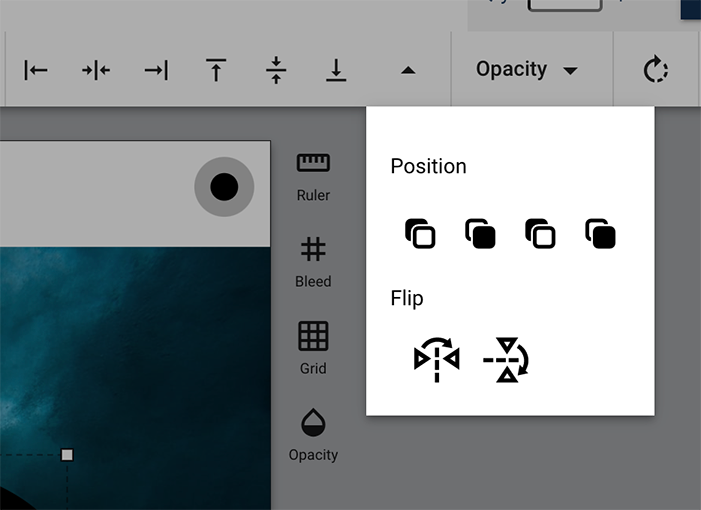Click the last icon in the Position row
Image resolution: width=701 pixels, height=510 pixels.
click(x=600, y=234)
